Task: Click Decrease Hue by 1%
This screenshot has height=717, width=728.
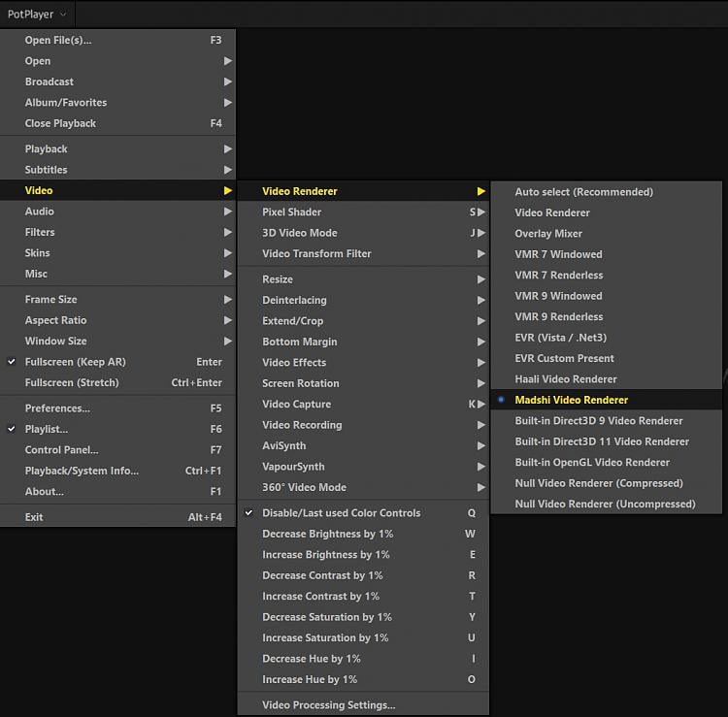Action: (364, 659)
